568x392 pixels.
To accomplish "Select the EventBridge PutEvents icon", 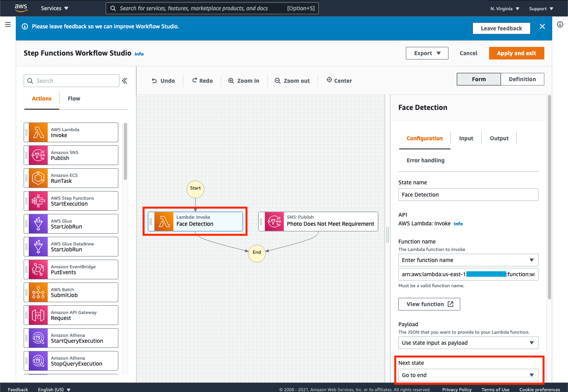I will [38, 269].
